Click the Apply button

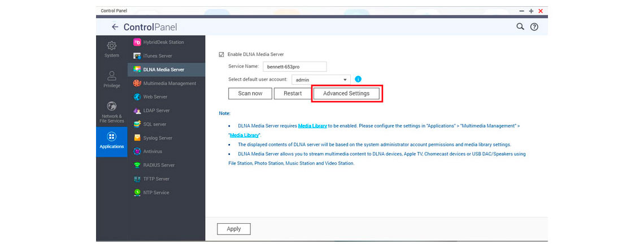[234, 229]
